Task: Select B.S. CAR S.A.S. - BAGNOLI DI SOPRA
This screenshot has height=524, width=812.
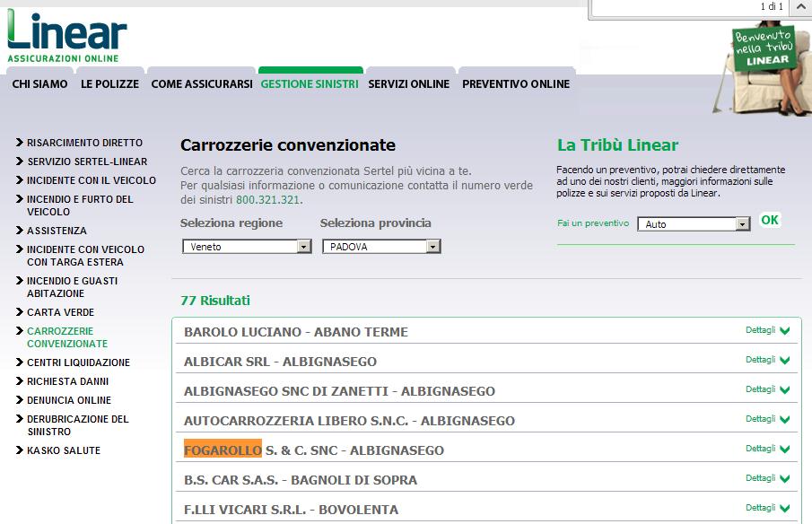Action: (x=301, y=479)
